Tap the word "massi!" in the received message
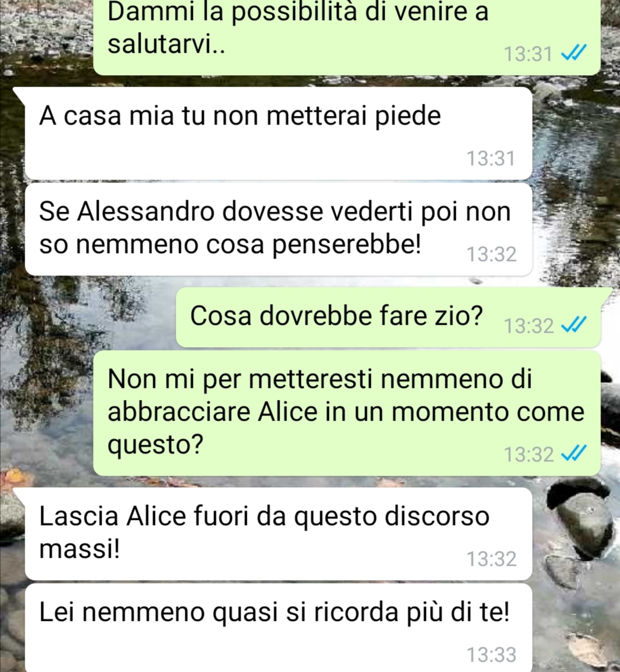Screen dimensions: 620x672 (x=80, y=548)
